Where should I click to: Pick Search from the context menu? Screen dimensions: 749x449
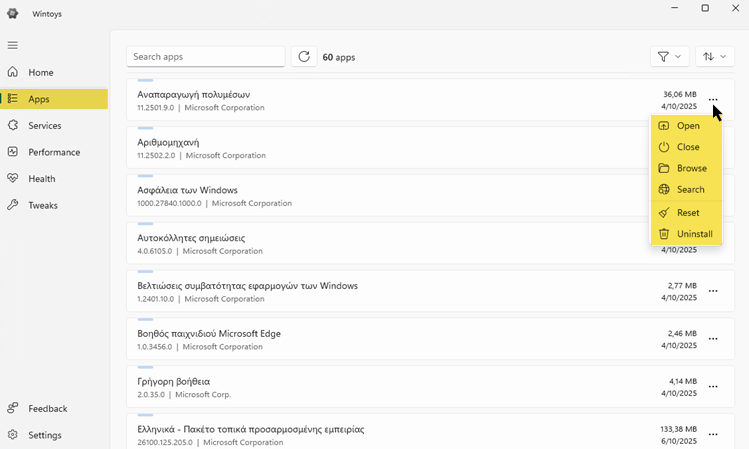(x=690, y=189)
